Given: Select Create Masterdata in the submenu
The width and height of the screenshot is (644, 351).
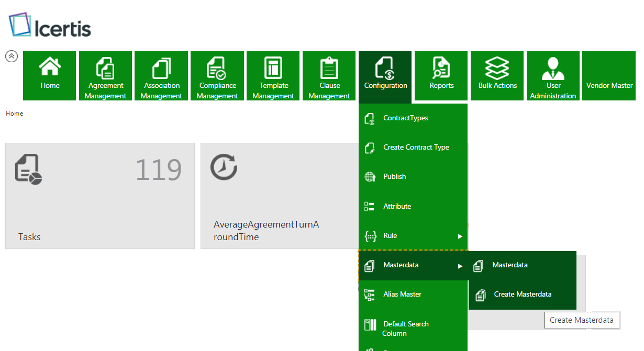Looking at the screenshot, I should tap(522, 295).
